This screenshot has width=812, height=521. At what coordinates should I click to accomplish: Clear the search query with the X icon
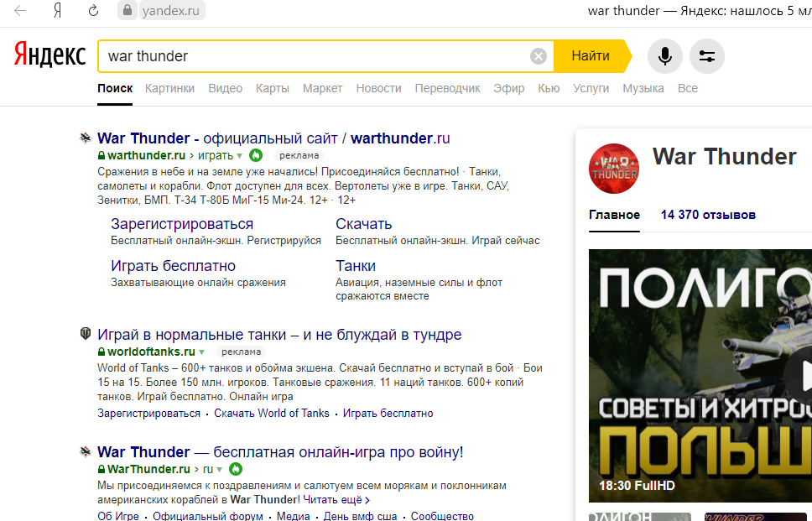(x=538, y=56)
